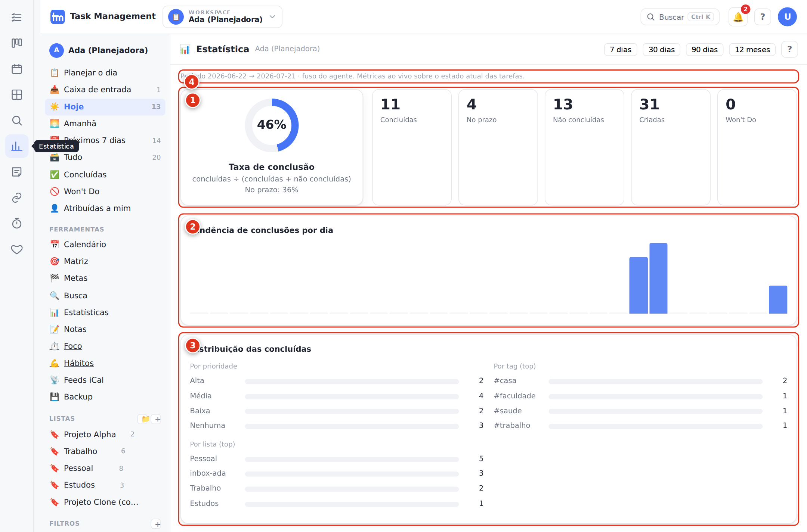This screenshot has height=532, width=807.
Task: Open the habits heart icon in left rail
Action: click(17, 249)
